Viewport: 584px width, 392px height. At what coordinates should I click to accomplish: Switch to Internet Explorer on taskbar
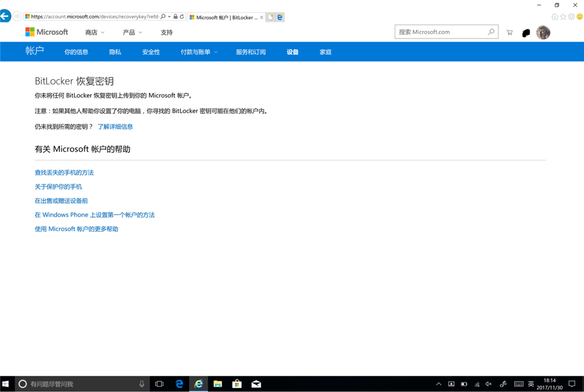[198, 384]
